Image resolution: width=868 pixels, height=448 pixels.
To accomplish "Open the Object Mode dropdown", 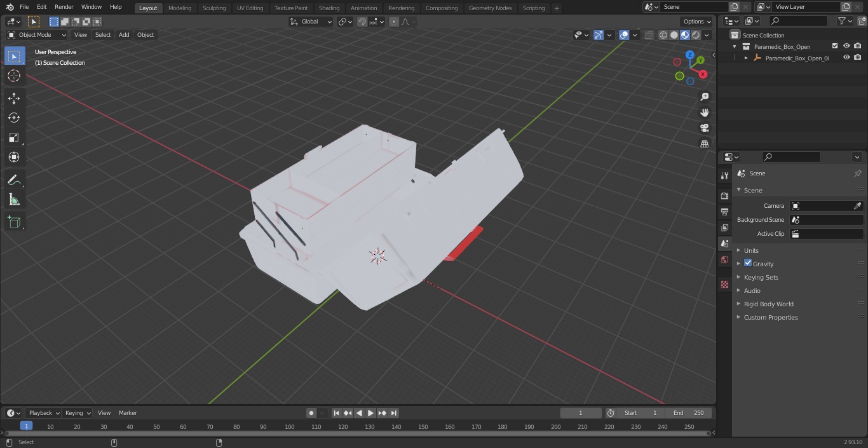I will [36, 35].
